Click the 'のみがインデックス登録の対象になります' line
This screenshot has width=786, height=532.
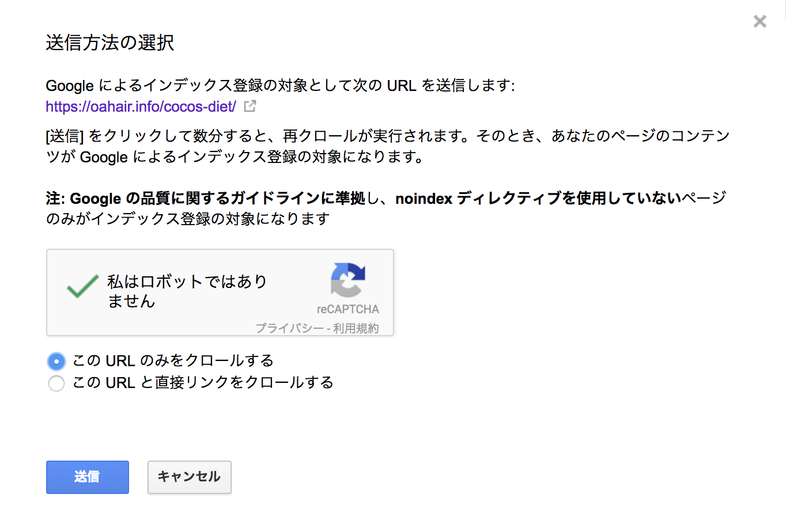click(x=188, y=219)
